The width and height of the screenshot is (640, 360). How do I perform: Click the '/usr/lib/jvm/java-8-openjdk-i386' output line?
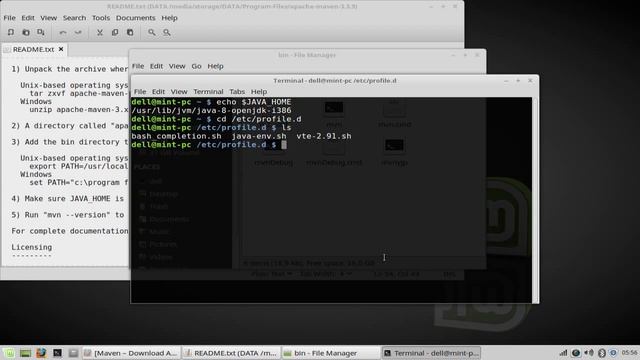tap(211, 111)
